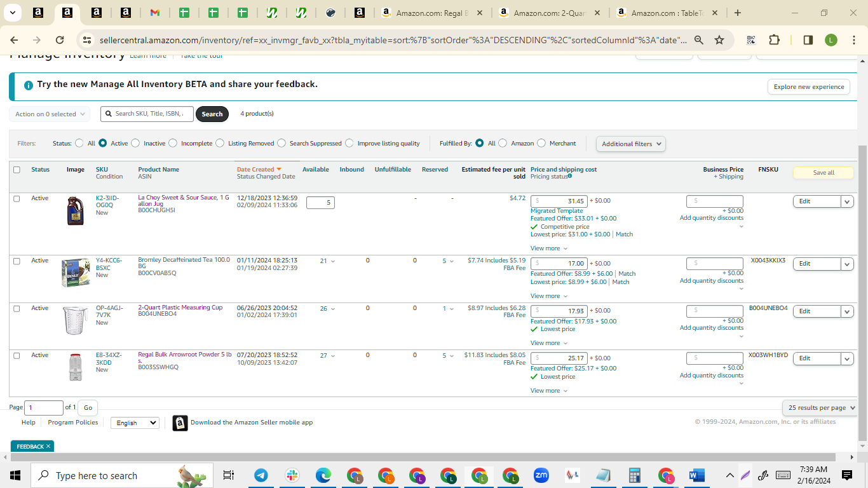Switch to the Amazon.com: 2-Quar tab
The image size is (868, 488).
(550, 13)
